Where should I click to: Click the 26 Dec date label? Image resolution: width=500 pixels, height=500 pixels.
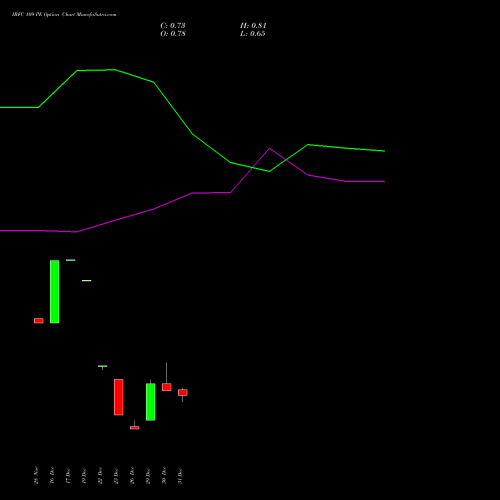click(132, 475)
